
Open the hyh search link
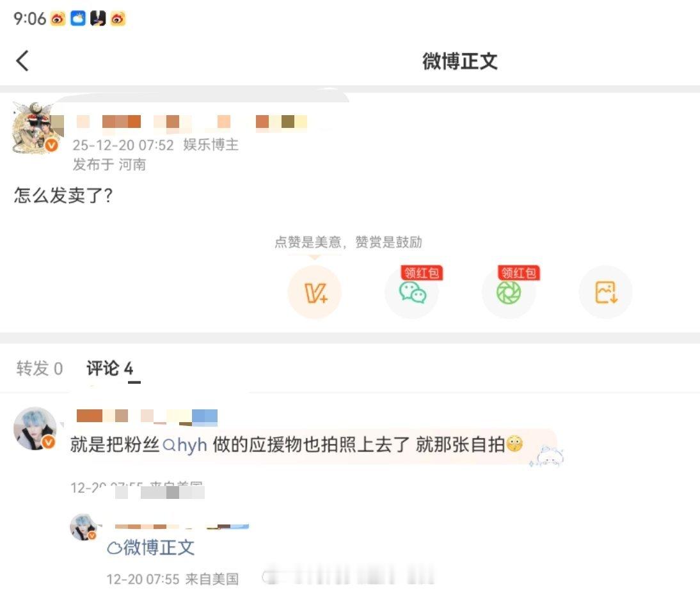185,445
